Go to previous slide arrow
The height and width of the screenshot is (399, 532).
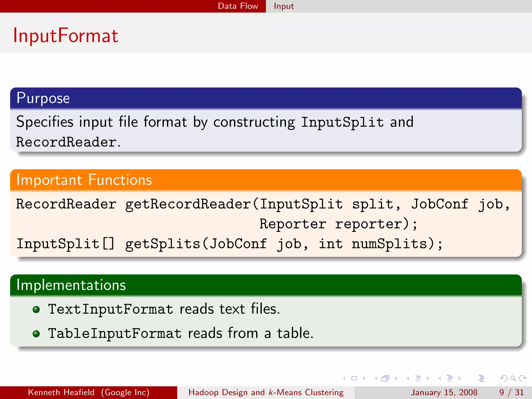tap(344, 378)
